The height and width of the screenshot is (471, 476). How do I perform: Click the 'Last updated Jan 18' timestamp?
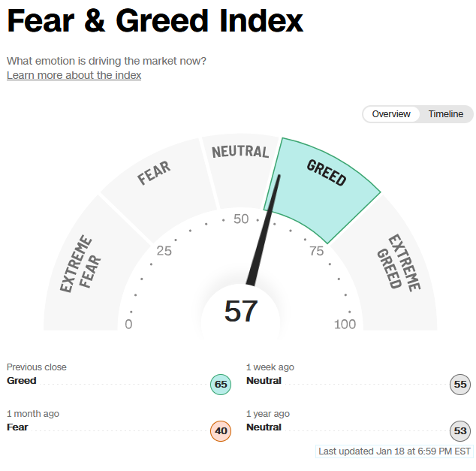click(x=394, y=451)
